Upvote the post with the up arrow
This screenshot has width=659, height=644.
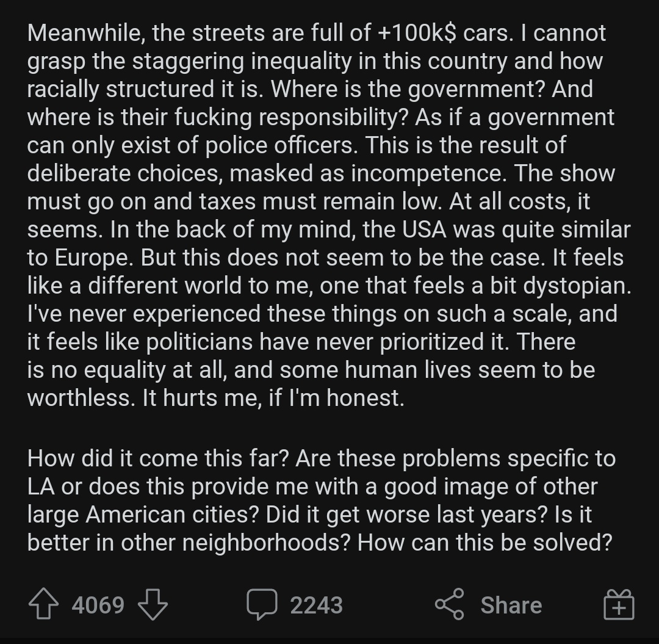click(43, 604)
